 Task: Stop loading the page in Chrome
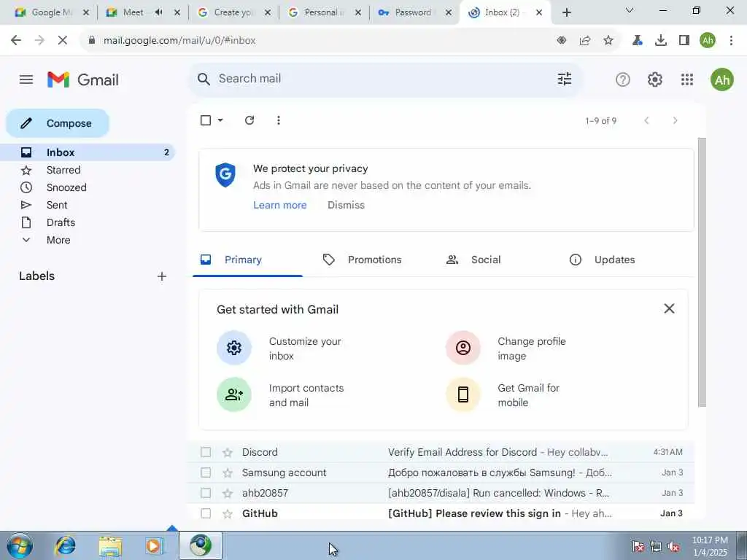[x=63, y=41]
